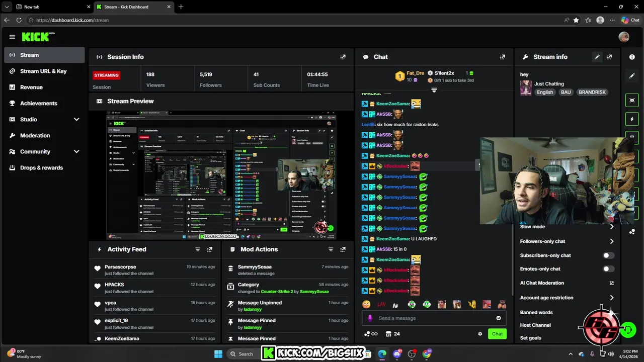The width and height of the screenshot is (644, 362).
Task: Click HPACKS in Activity Feed
Action: click(x=114, y=285)
